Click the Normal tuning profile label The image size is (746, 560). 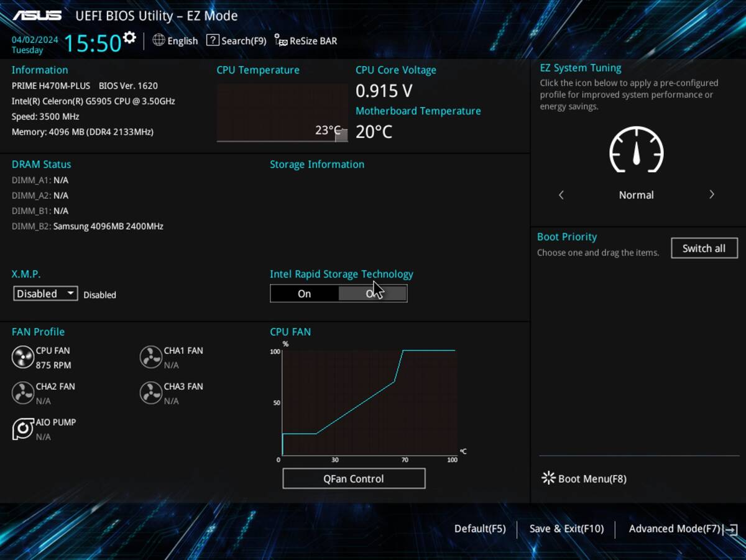click(636, 195)
